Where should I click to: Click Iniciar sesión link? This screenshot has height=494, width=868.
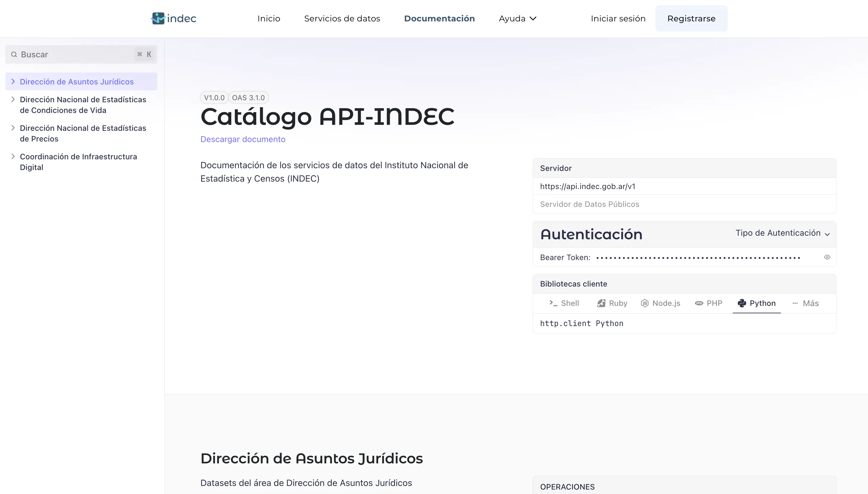click(x=618, y=18)
